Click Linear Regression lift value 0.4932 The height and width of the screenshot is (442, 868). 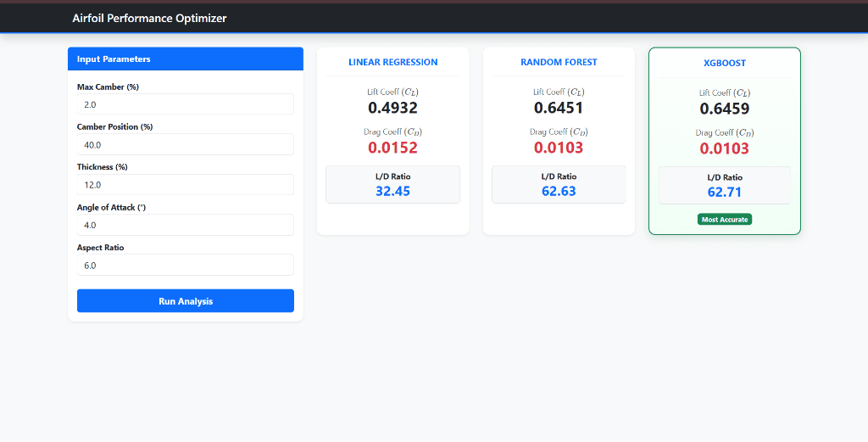click(393, 108)
